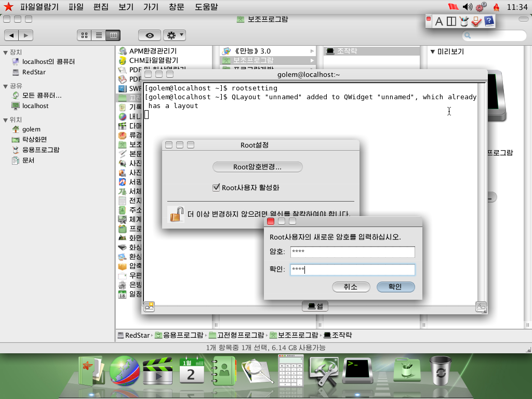Click the eye preview icon in the file toolbar

click(x=149, y=35)
